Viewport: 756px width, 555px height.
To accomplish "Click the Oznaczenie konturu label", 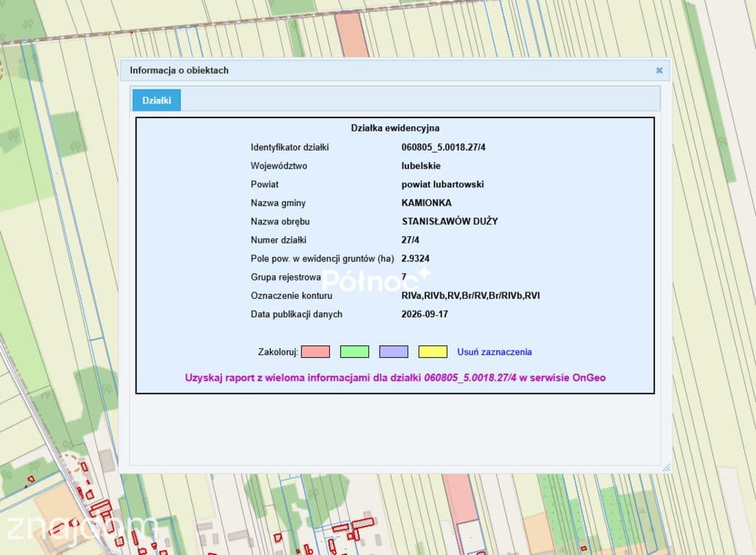I will [x=291, y=295].
